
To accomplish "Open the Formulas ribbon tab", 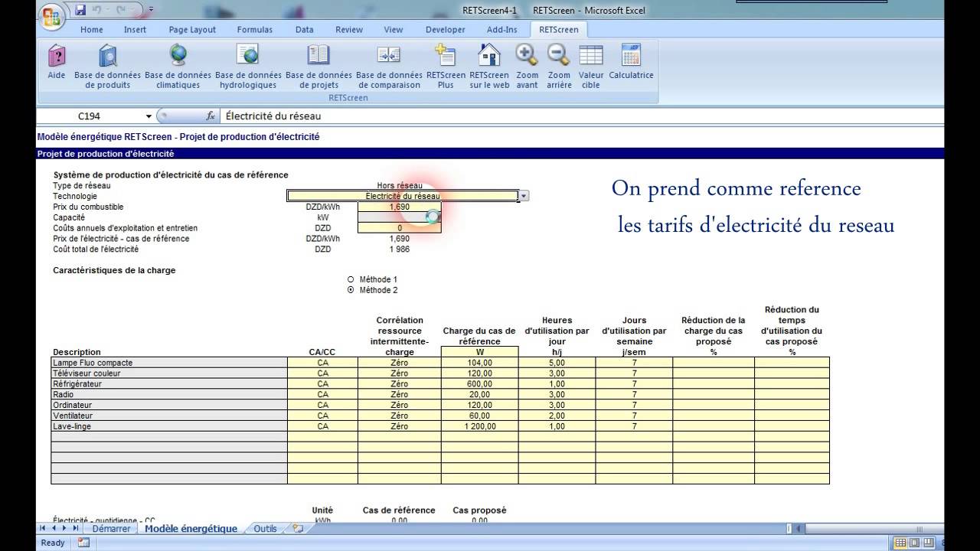I will [255, 30].
